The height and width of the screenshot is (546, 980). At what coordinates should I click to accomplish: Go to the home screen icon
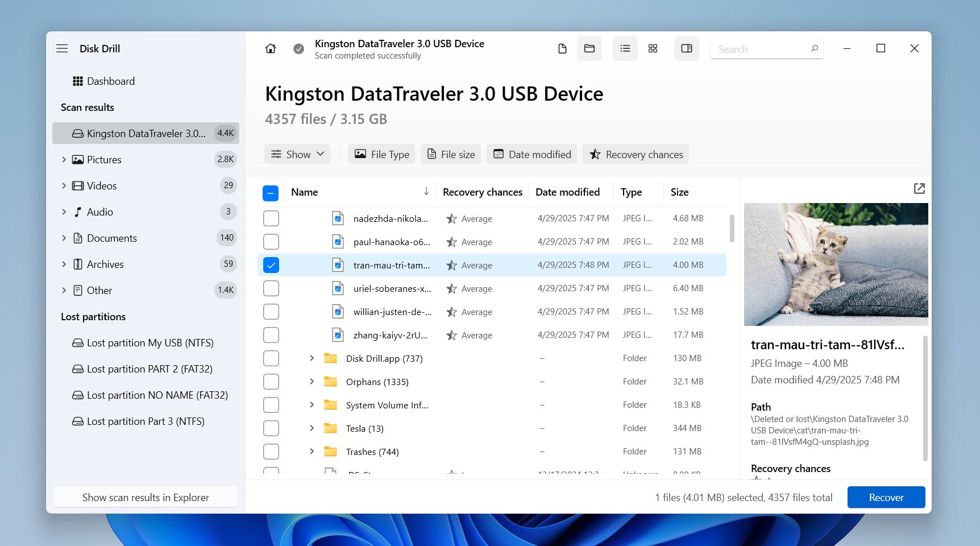coord(271,48)
